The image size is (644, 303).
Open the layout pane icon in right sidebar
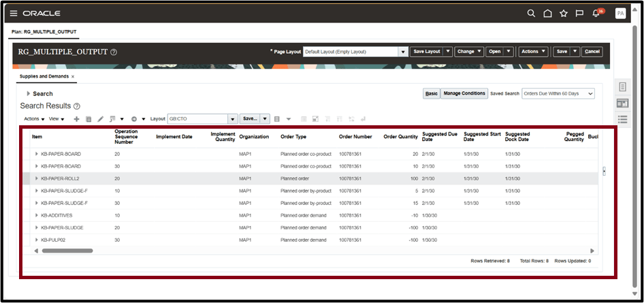(x=623, y=103)
